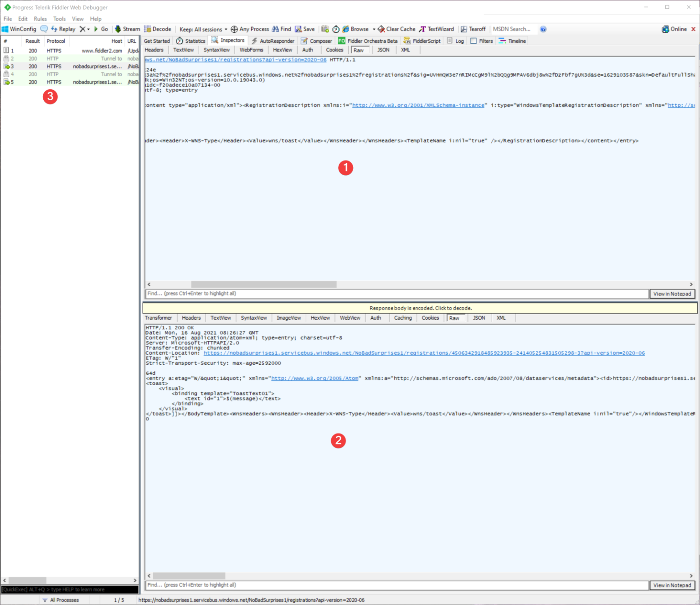Click the timer stopwatch icon

(x=336, y=29)
